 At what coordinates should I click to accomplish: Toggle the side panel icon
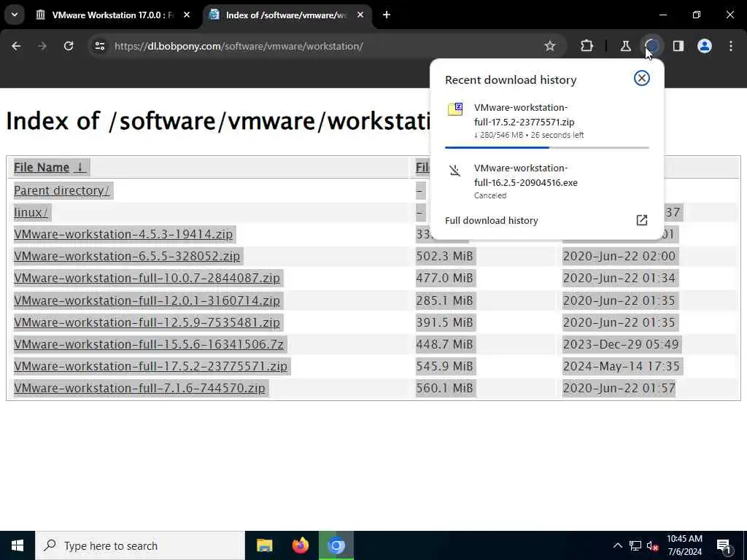tap(678, 46)
